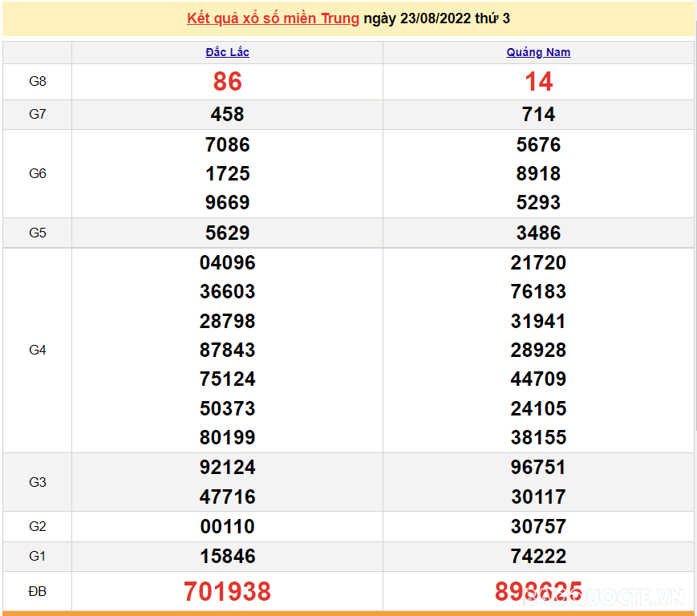Viewport: 697px width, 616px height.
Task: Select G5 number 5629
Action: click(x=227, y=233)
